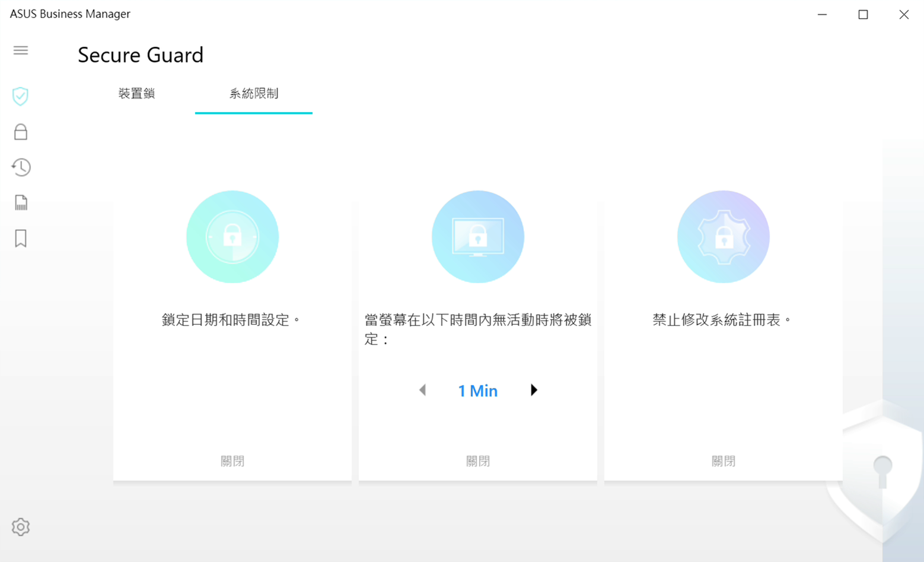Open settings gear in the sidebar
This screenshot has height=562, width=924.
click(x=21, y=527)
